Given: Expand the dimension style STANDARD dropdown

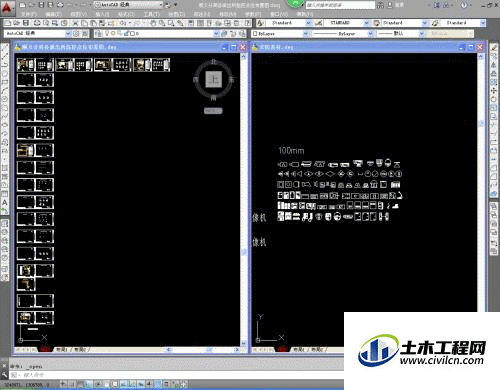Looking at the screenshot, I should (x=366, y=23).
